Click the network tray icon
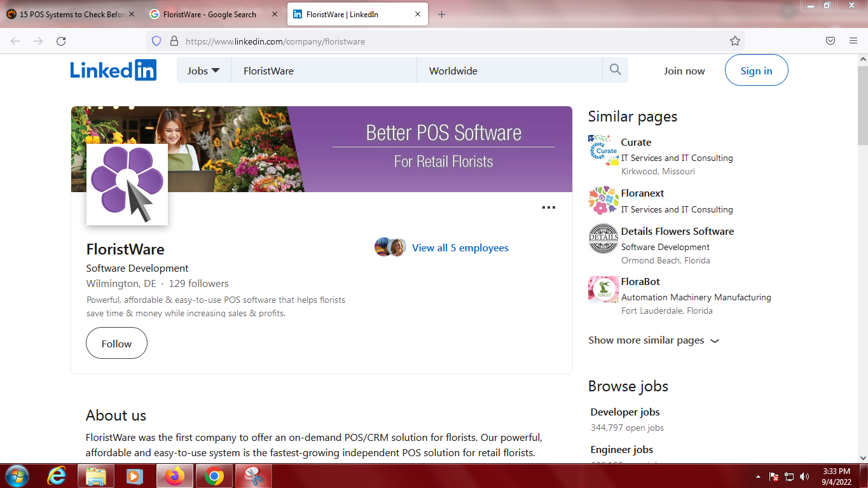The width and height of the screenshot is (868, 488). coord(789,476)
